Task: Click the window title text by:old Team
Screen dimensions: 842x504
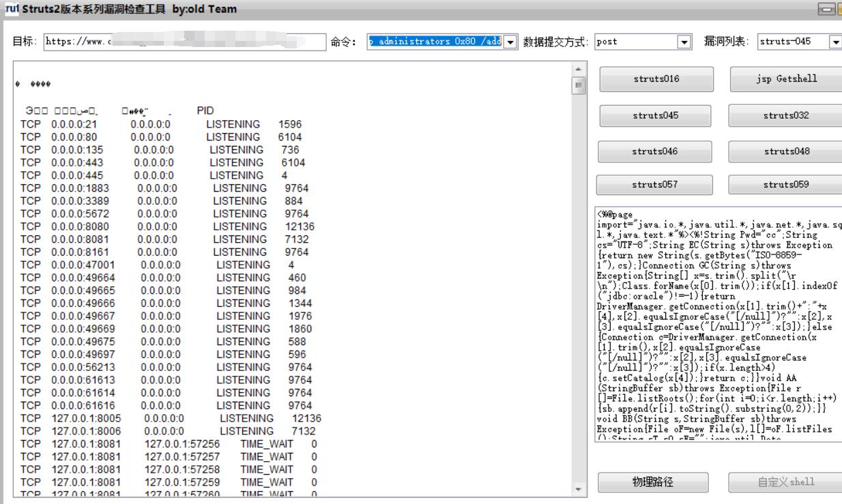Action: [205, 10]
